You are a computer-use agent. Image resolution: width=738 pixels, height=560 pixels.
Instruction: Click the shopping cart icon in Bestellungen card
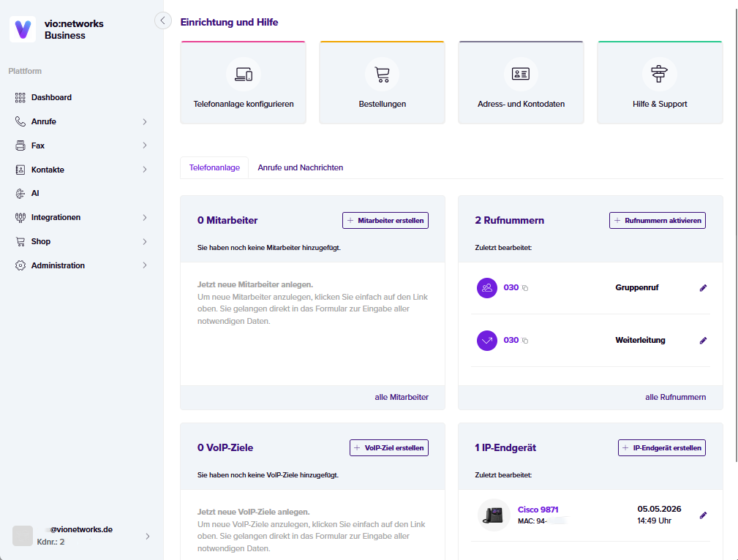pos(383,75)
